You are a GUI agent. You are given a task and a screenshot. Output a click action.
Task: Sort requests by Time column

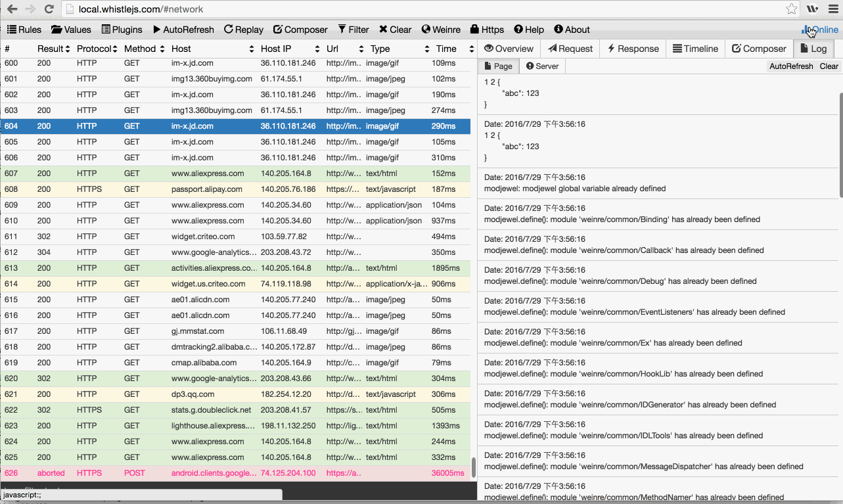[471, 49]
